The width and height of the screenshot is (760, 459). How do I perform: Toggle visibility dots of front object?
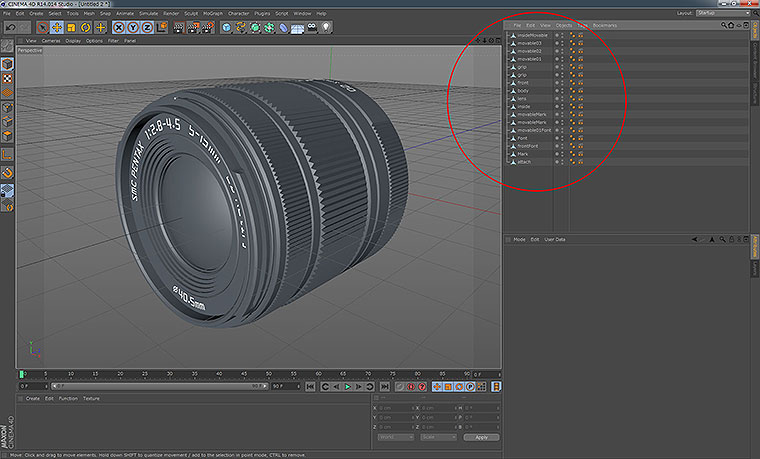pyautogui.click(x=562, y=83)
